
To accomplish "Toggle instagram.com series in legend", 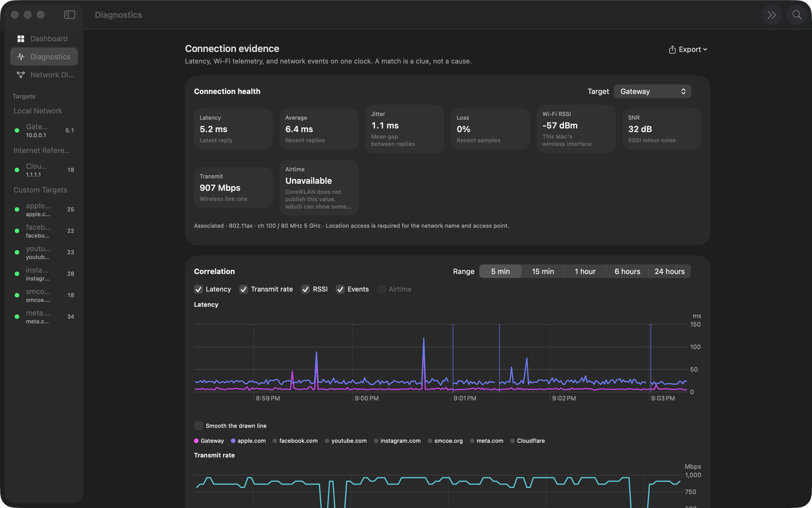I will tap(397, 441).
